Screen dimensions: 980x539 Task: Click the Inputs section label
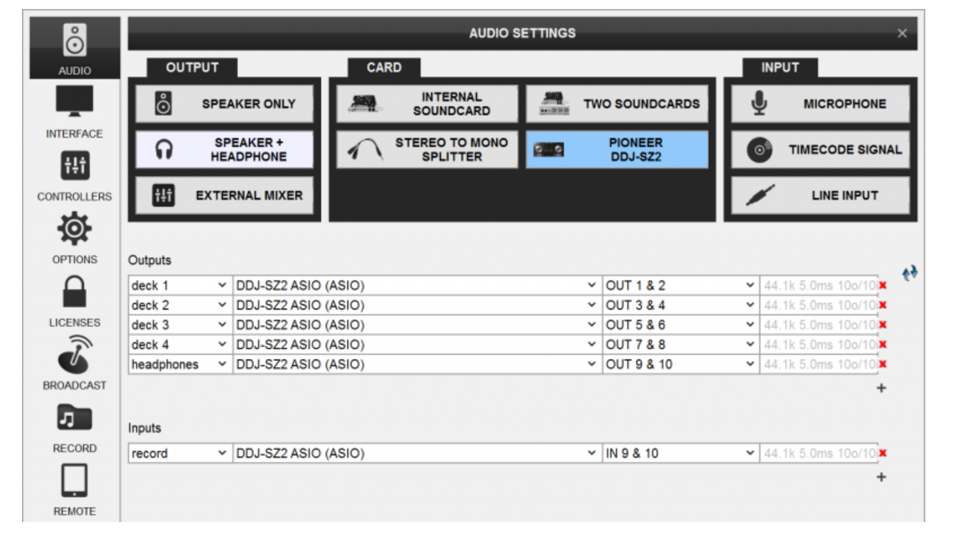pyautogui.click(x=145, y=428)
